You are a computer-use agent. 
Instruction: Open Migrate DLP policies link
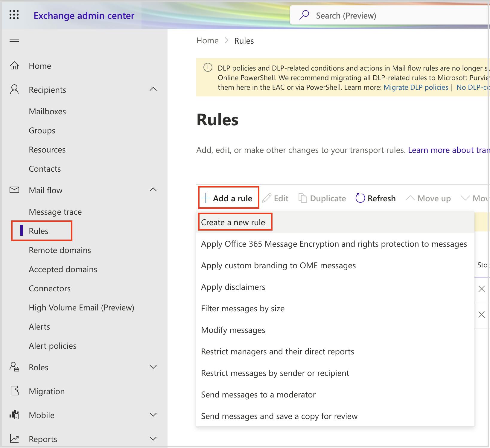click(416, 87)
